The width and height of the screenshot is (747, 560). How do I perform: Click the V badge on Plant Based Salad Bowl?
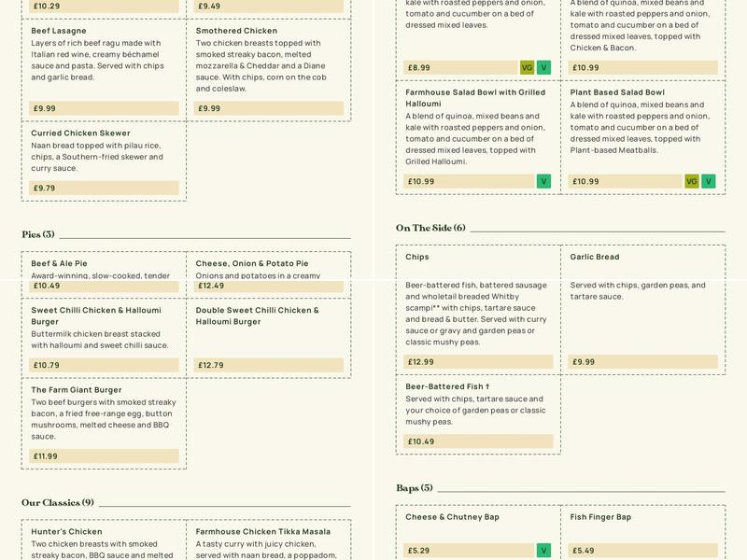[x=709, y=181]
